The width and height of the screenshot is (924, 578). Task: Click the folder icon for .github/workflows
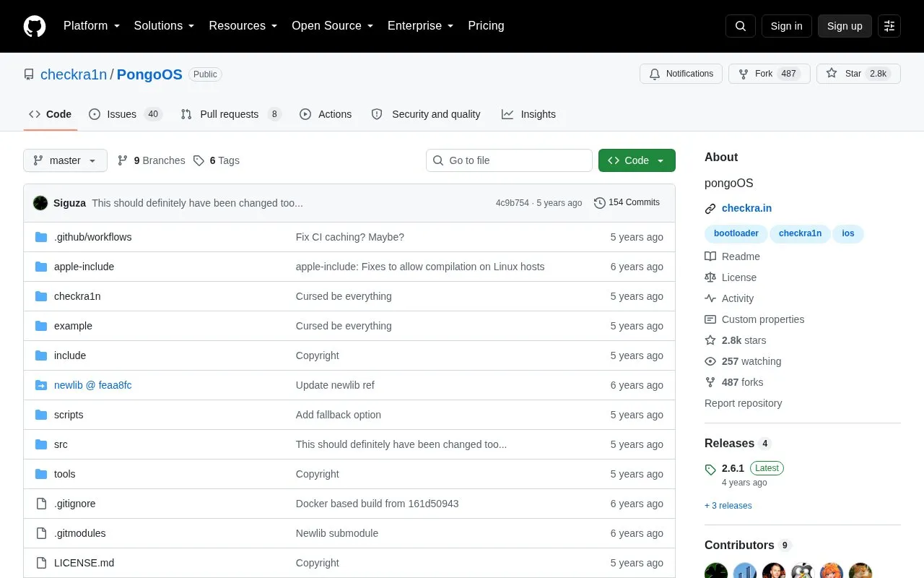point(41,237)
